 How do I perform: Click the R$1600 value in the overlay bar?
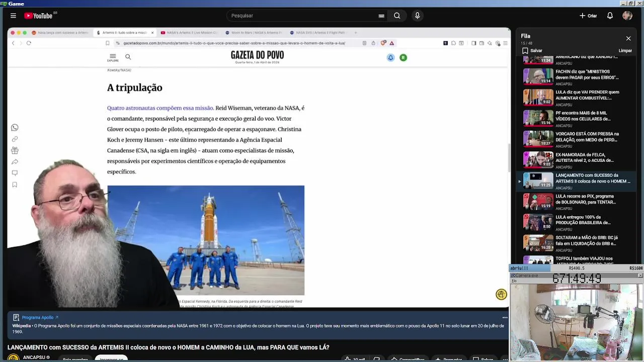636,268
